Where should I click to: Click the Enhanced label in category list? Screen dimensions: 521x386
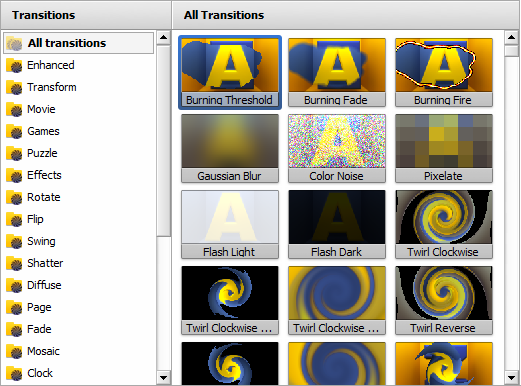pyautogui.click(x=51, y=65)
